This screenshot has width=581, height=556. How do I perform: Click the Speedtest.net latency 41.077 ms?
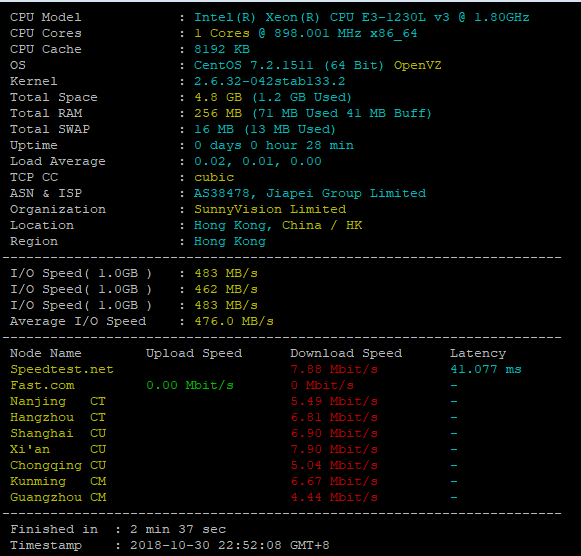pyautogui.click(x=486, y=369)
